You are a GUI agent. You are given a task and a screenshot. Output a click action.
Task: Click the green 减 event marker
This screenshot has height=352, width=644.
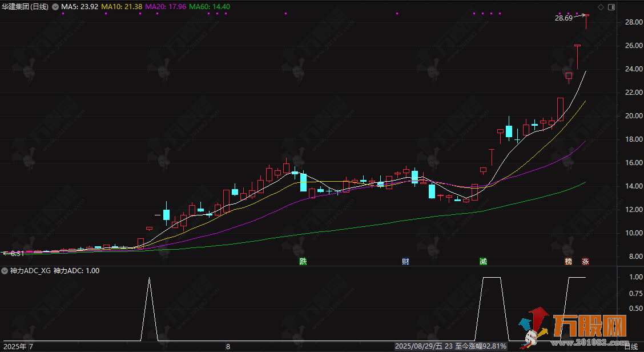483,262
